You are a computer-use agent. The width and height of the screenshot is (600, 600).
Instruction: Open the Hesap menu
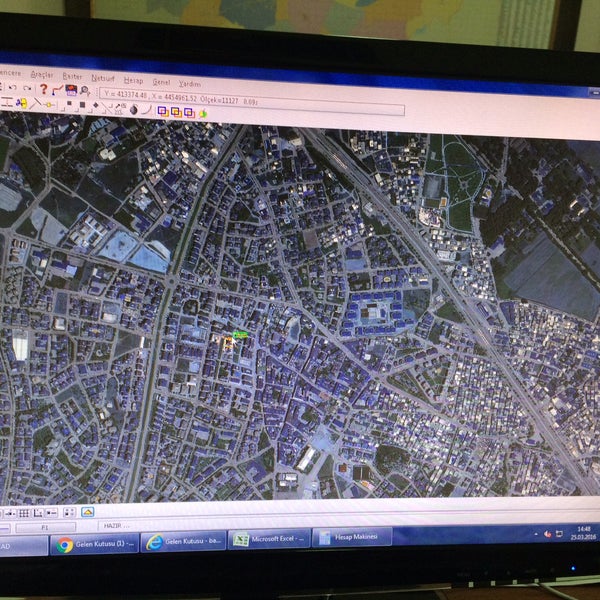click(x=133, y=80)
